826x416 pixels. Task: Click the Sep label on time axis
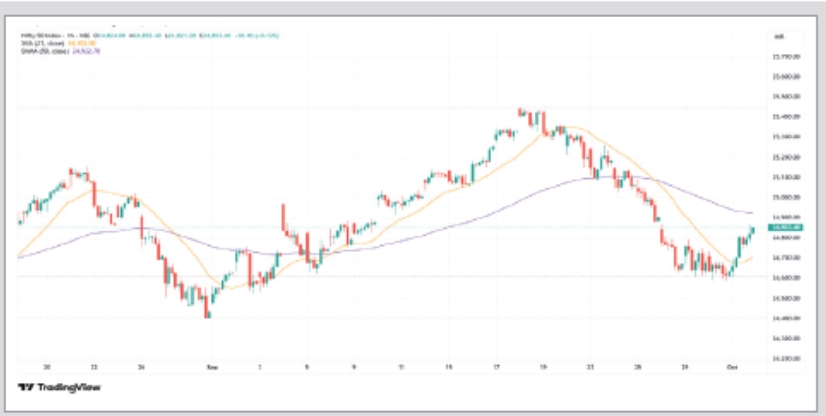pos(210,367)
